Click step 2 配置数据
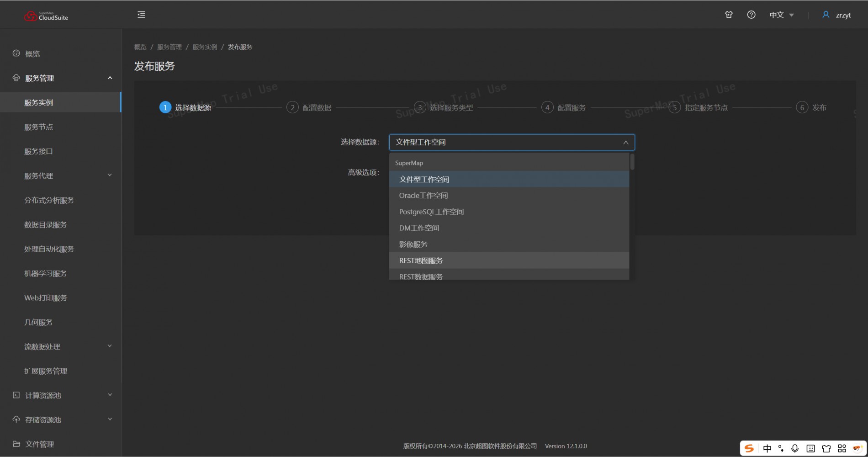The height and width of the screenshot is (457, 868). point(309,107)
